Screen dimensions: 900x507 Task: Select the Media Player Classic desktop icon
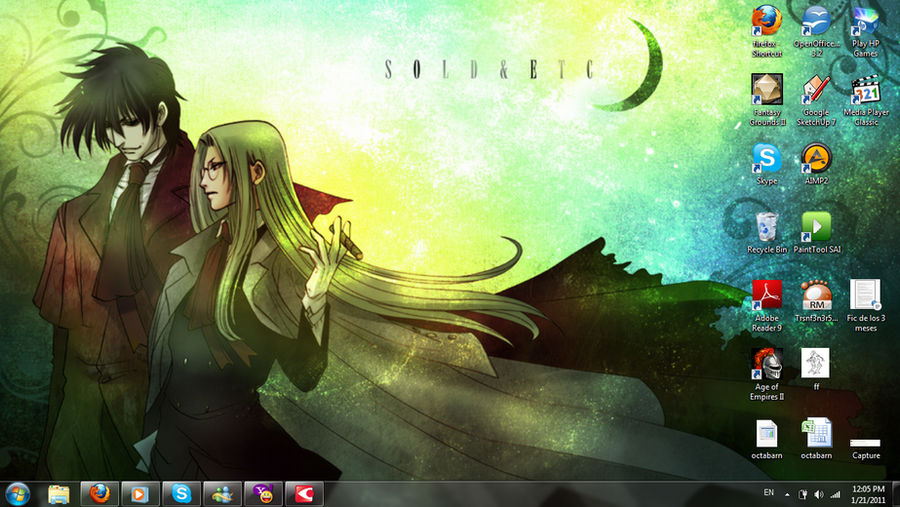866,100
